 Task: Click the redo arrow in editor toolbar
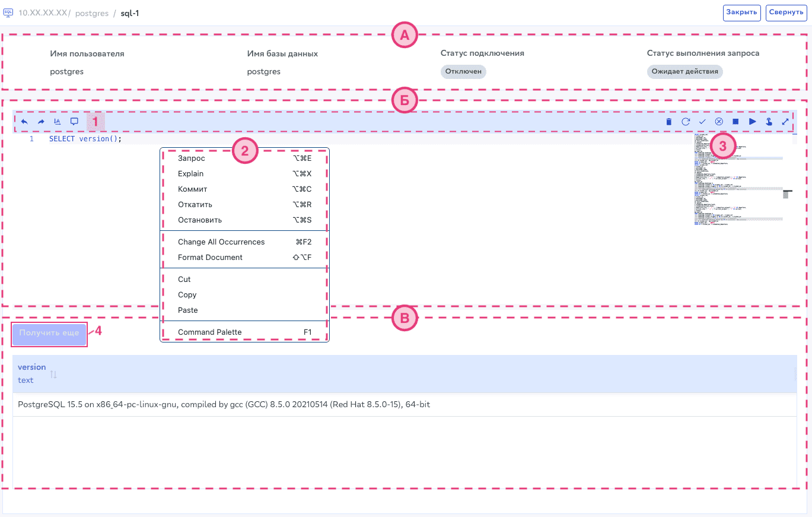(x=41, y=122)
